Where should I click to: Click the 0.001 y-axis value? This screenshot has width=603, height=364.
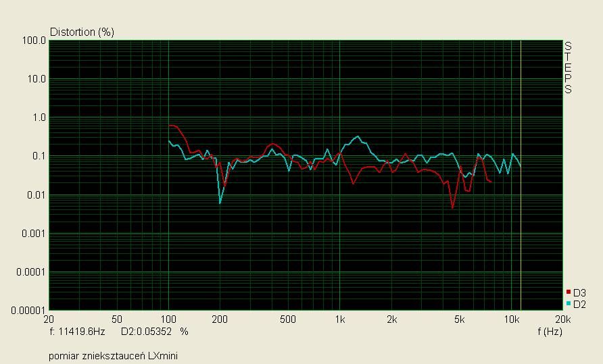click(34, 233)
